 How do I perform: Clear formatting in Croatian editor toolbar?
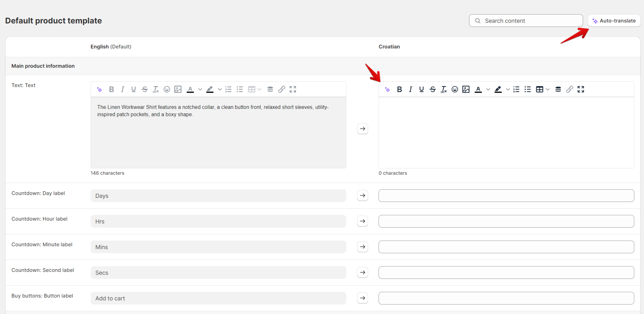(x=444, y=90)
